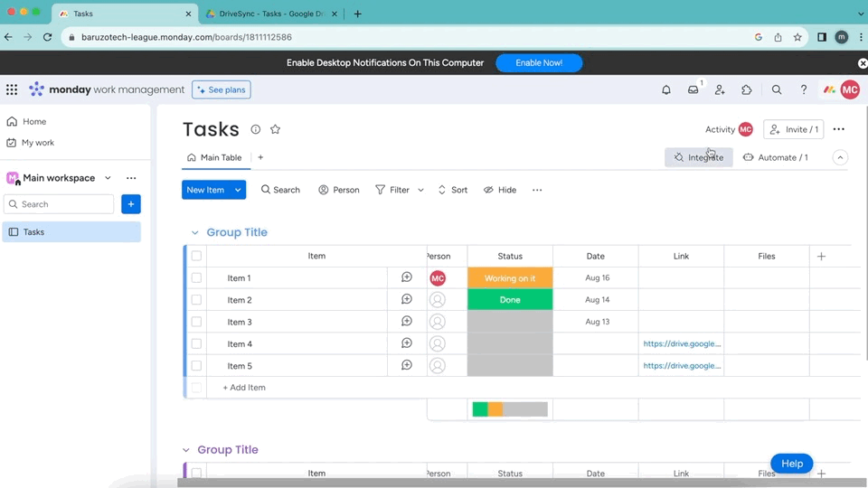Click See plans button

[222, 89]
